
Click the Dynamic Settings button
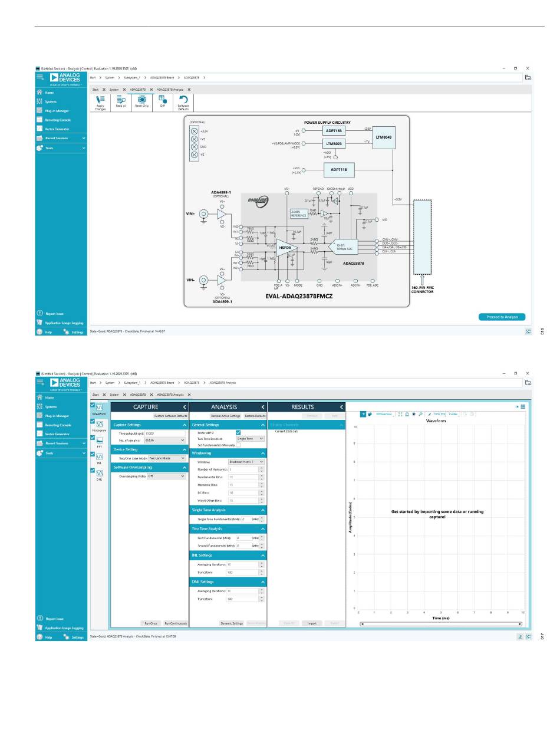[x=232, y=623]
